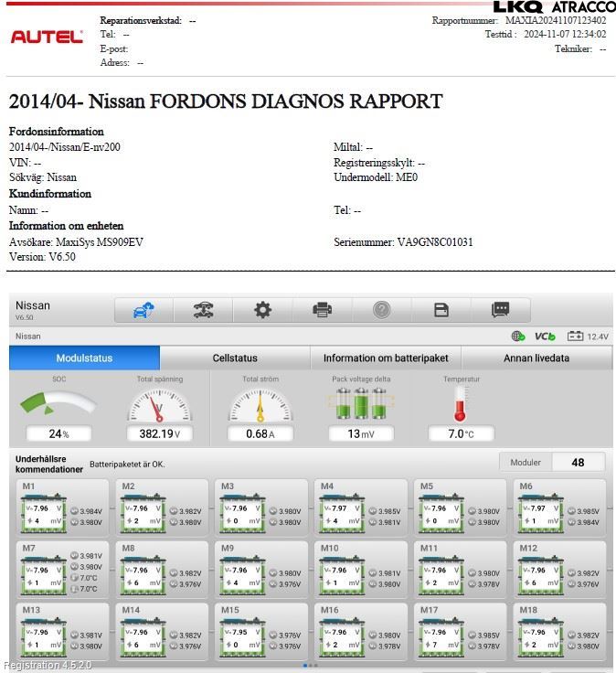
Task: Click the battery voltage 12.4V indicator
Action: pyautogui.click(x=588, y=336)
